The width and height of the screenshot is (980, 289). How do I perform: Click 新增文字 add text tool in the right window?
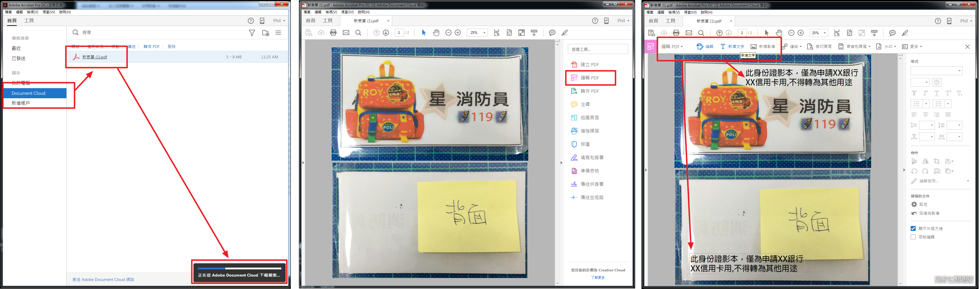click(732, 47)
